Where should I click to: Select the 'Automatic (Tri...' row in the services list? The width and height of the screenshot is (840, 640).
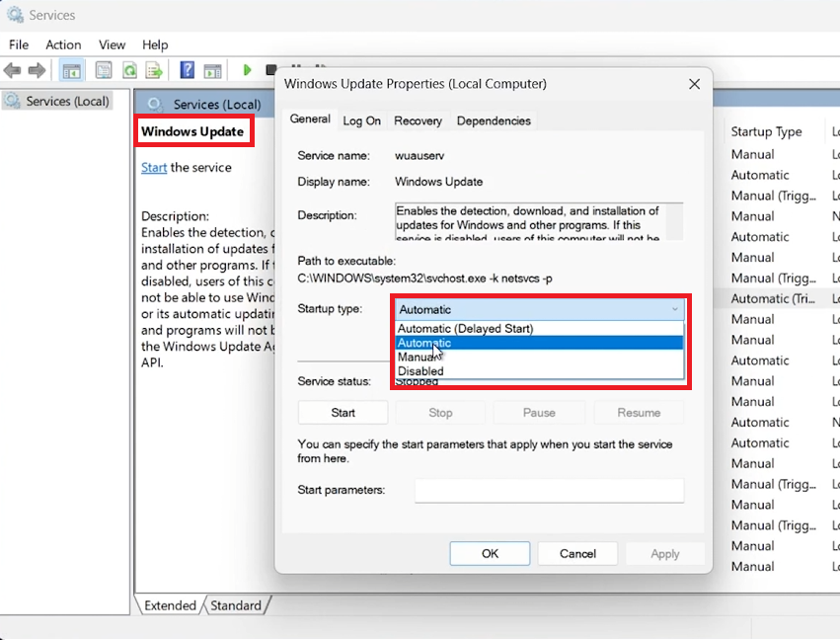point(773,299)
